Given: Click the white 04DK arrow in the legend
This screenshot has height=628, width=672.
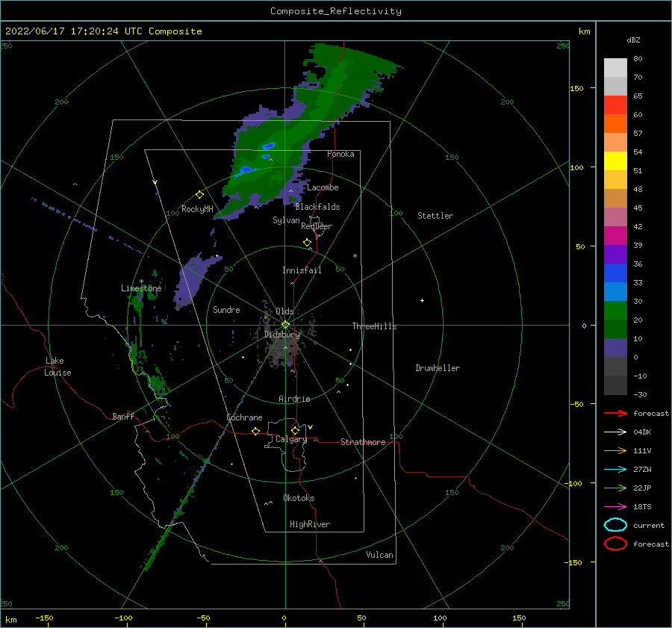Looking at the screenshot, I should click(x=615, y=432).
